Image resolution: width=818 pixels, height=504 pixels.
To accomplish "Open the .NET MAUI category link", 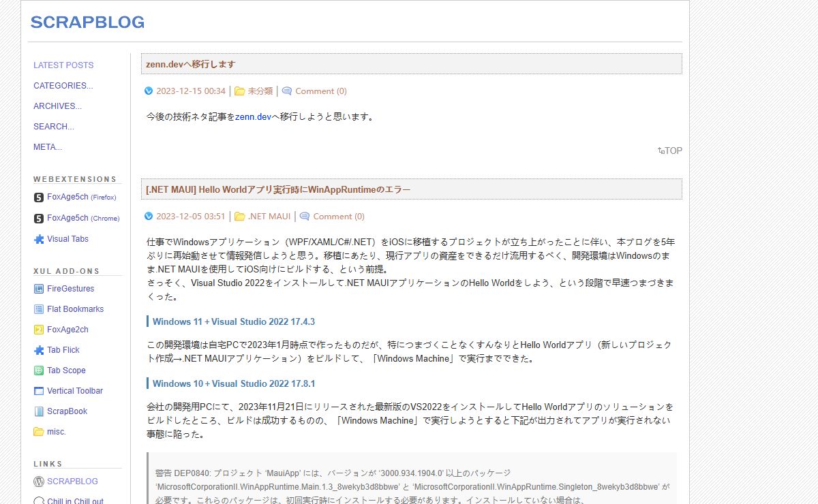I will [269, 216].
